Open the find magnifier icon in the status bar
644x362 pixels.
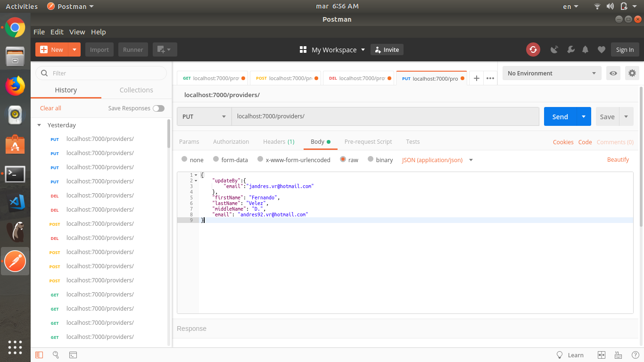click(56, 355)
